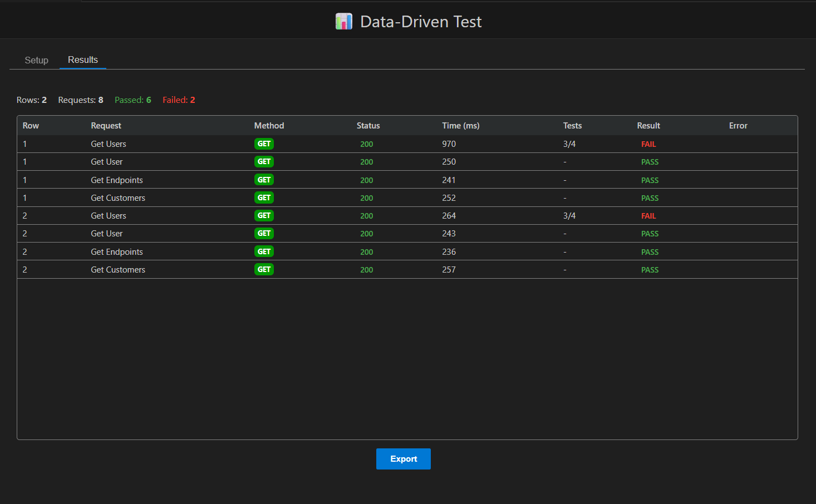This screenshot has width=816, height=504.
Task: Click the GET badge in the 970 ms row
Action: coord(264,144)
